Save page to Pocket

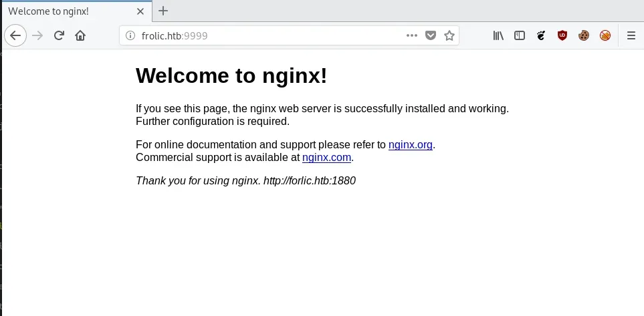431,36
